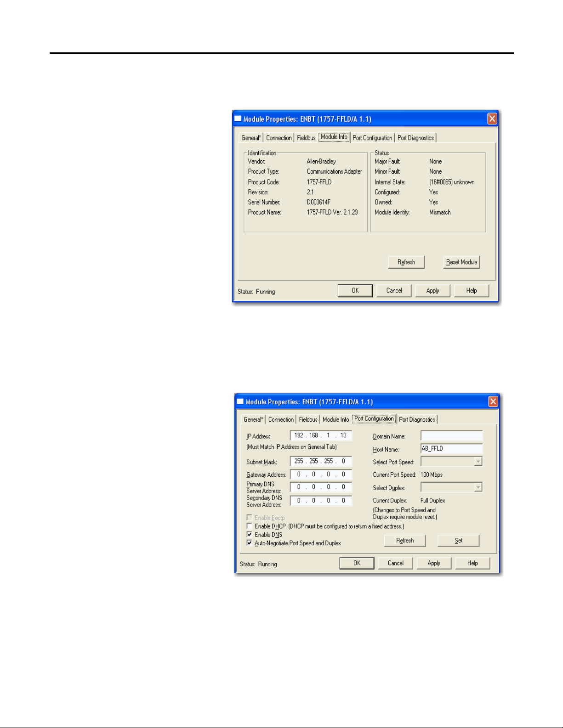Toggle the Enable Bootp checkbox

(250, 518)
